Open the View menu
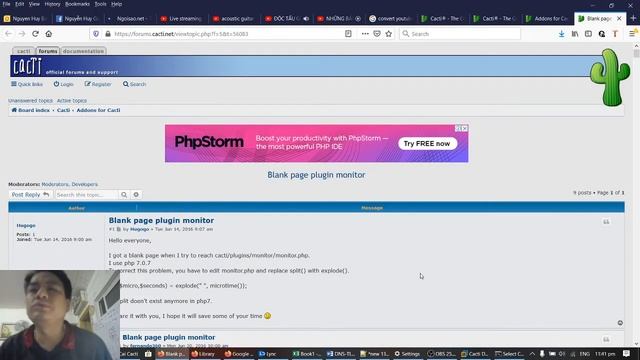Image resolution: width=640 pixels, height=360 pixels. coord(34,4)
